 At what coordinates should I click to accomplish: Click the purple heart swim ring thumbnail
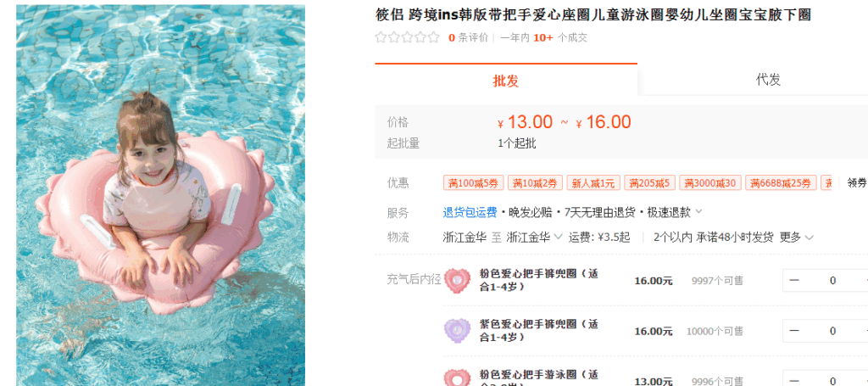point(457,331)
